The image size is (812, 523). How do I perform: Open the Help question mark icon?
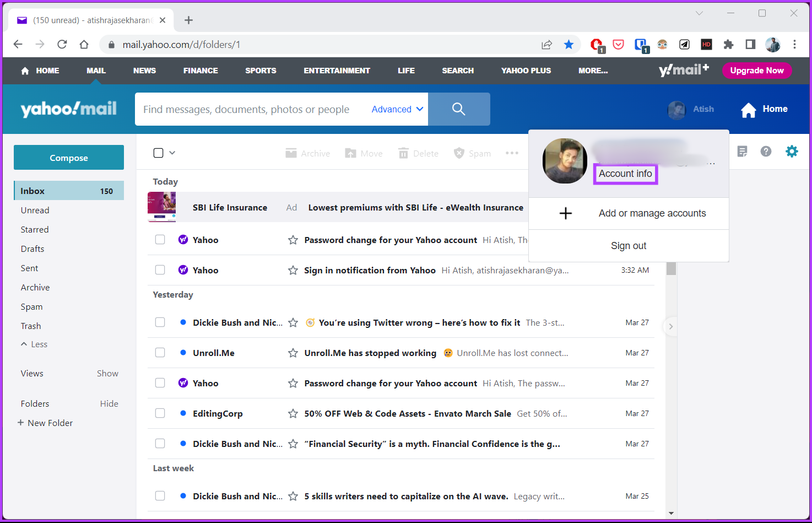coord(766,151)
